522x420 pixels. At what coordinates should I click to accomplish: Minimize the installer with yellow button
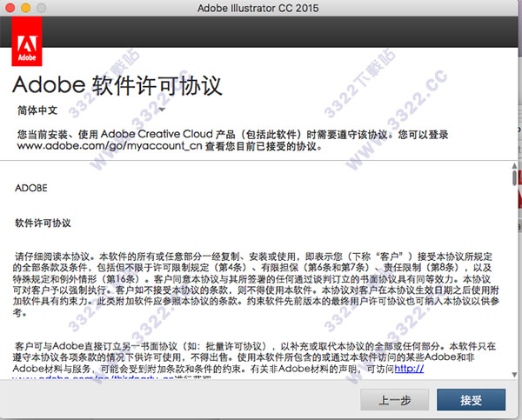(x=25, y=8)
